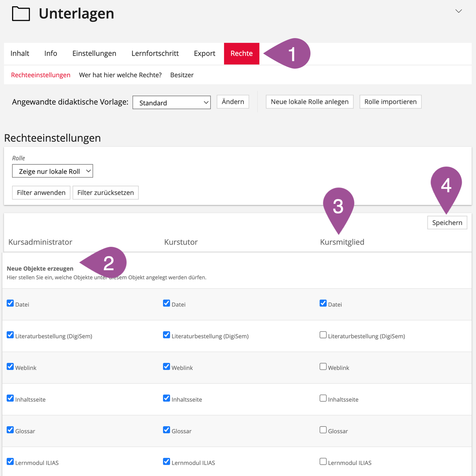Open the didaktische Vorlage Standard dropdown
476x476 pixels.
[171, 103]
